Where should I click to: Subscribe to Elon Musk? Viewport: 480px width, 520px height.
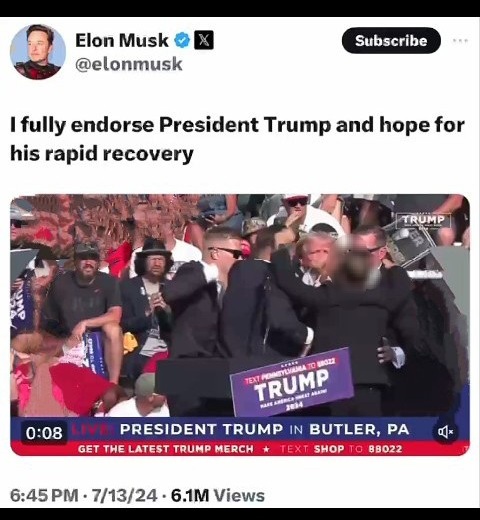[x=391, y=41]
